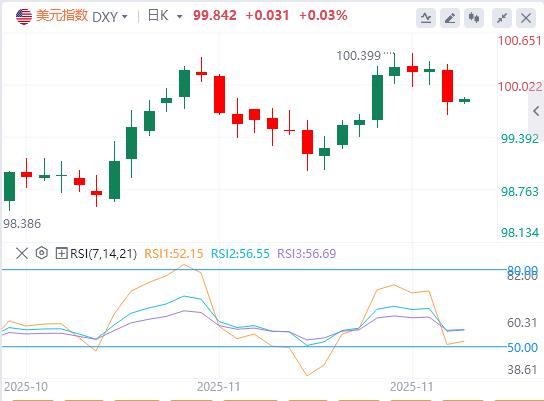Expand the RSI plus box icon

(x=61, y=253)
